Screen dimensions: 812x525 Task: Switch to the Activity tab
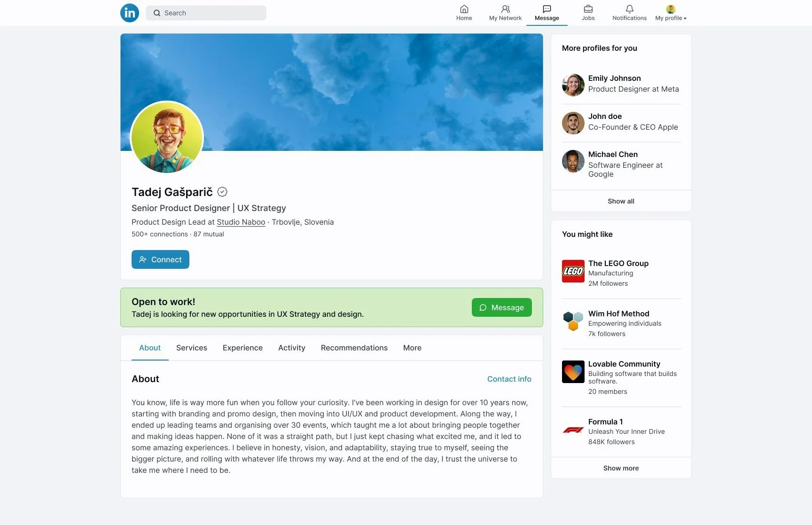[292, 348]
